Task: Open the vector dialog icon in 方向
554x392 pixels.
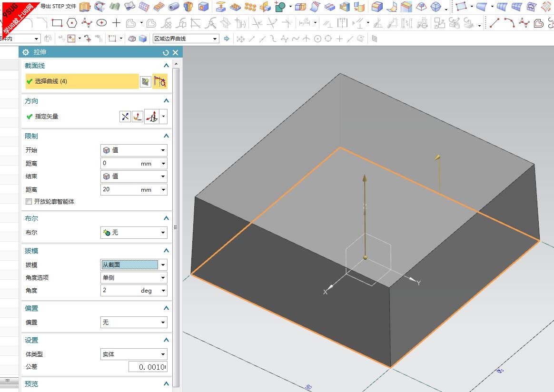Action: pyautogui.click(x=138, y=117)
